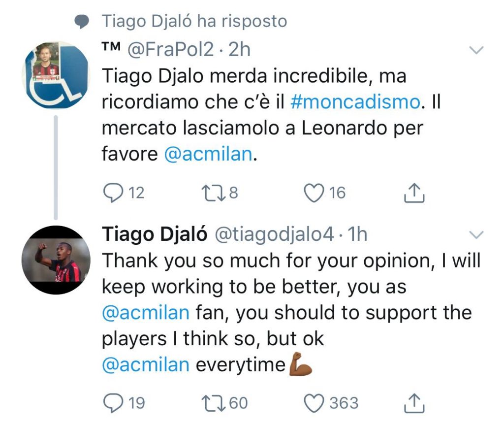Share the @FraPol2 tweet

point(413,193)
